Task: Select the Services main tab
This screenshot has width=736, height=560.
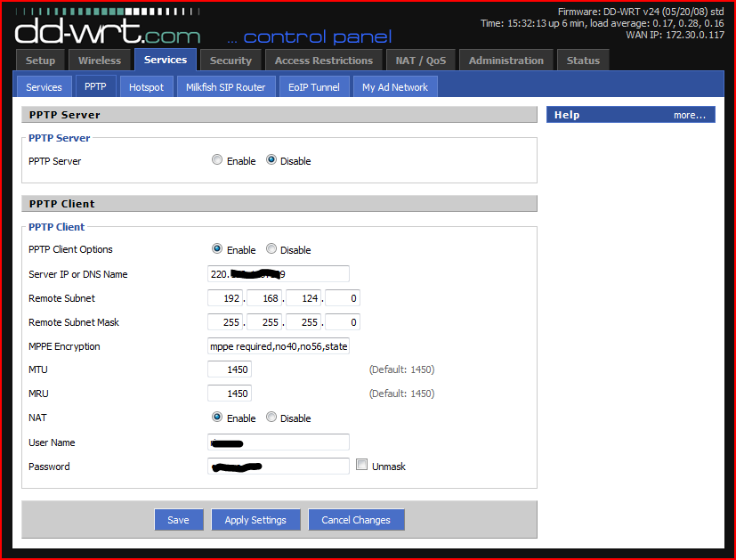Action: (x=166, y=60)
